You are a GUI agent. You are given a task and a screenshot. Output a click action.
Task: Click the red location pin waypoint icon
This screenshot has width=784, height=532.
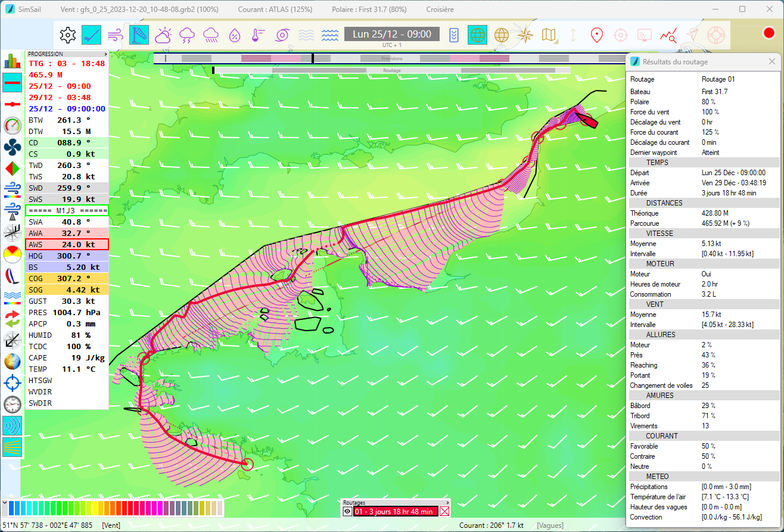click(596, 35)
